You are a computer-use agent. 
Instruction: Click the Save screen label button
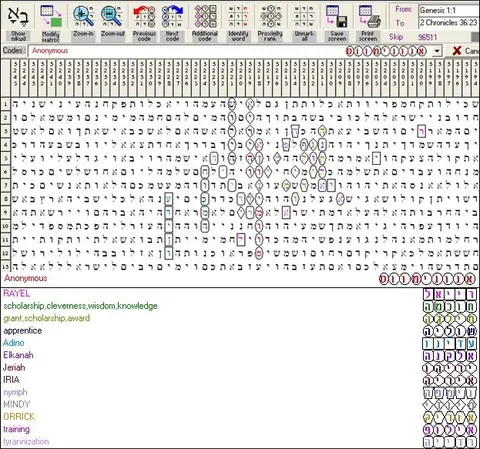pos(337,36)
